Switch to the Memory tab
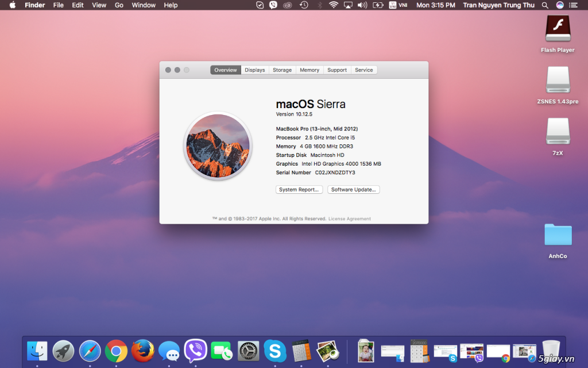This screenshot has width=588, height=368. [310, 70]
